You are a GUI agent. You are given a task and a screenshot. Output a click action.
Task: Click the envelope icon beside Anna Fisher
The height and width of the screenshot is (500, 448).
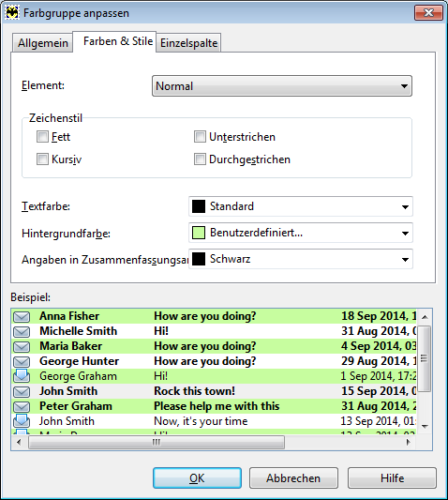pyautogui.click(x=22, y=316)
